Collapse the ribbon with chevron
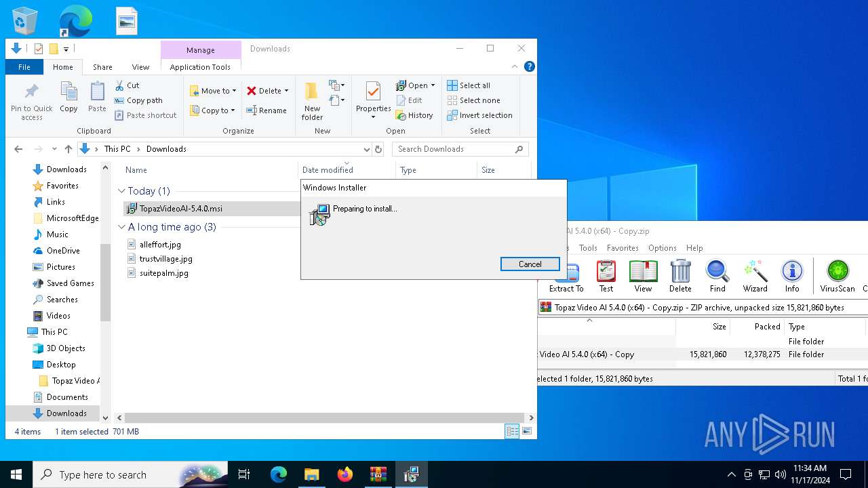Viewport: 868px width, 488px height. (515, 66)
